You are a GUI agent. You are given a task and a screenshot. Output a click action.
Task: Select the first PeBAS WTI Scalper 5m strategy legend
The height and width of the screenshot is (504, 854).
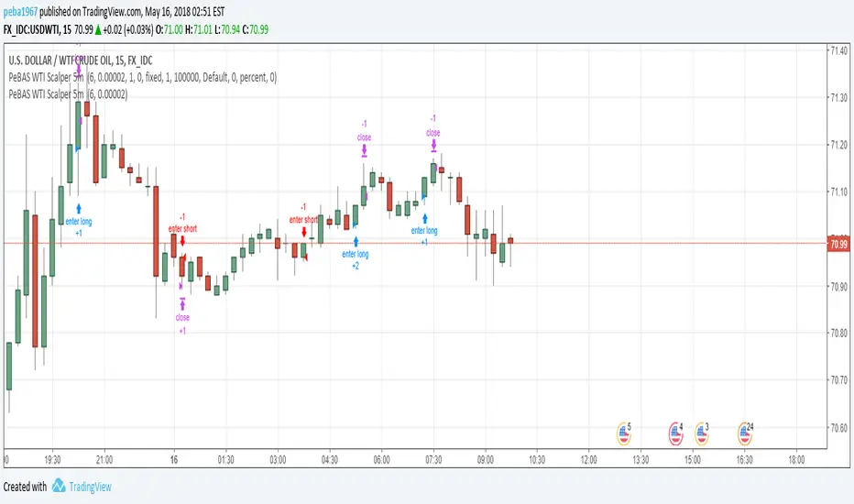point(143,77)
